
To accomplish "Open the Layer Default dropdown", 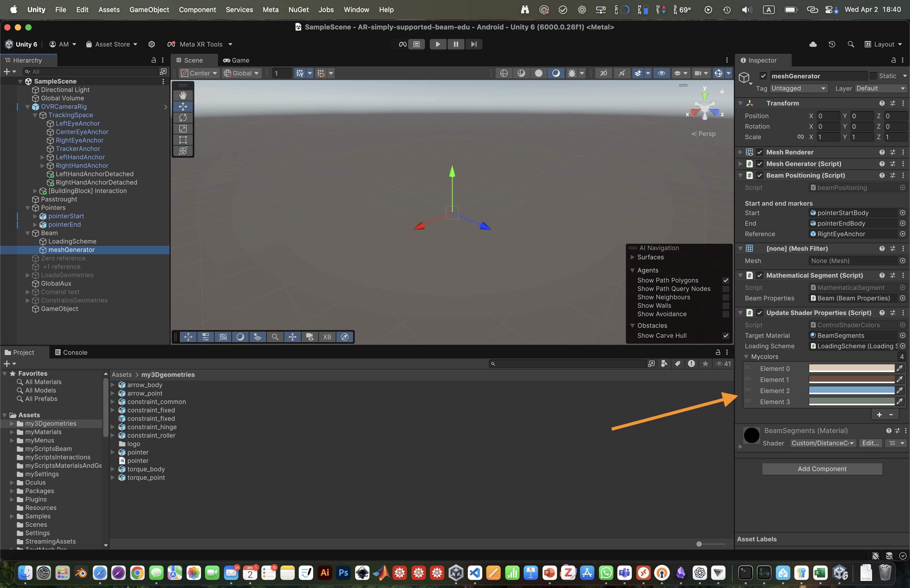I will click(880, 88).
